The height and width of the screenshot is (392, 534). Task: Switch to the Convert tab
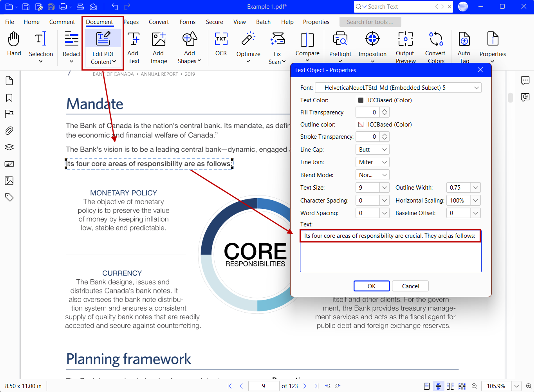(159, 22)
